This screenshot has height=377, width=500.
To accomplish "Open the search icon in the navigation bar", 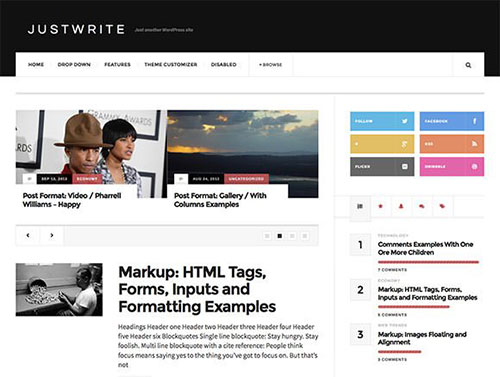I will tap(468, 65).
